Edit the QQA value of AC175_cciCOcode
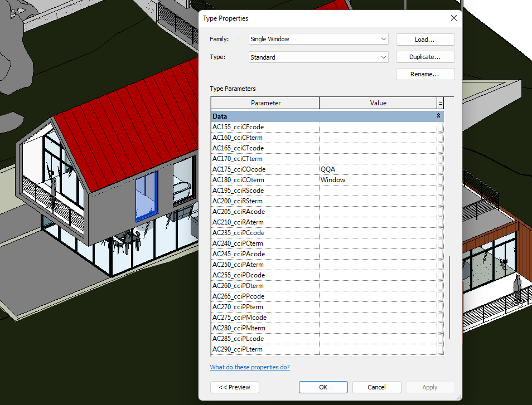This screenshot has height=405, width=532. point(378,169)
